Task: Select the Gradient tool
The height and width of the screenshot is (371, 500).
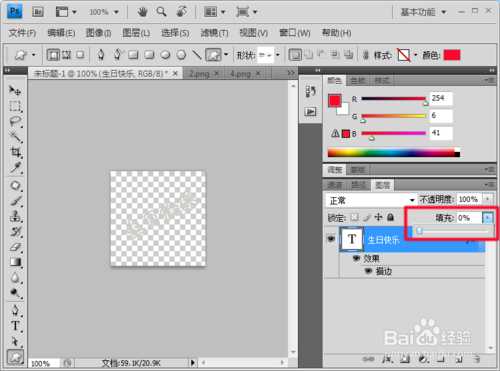Action: click(x=15, y=262)
